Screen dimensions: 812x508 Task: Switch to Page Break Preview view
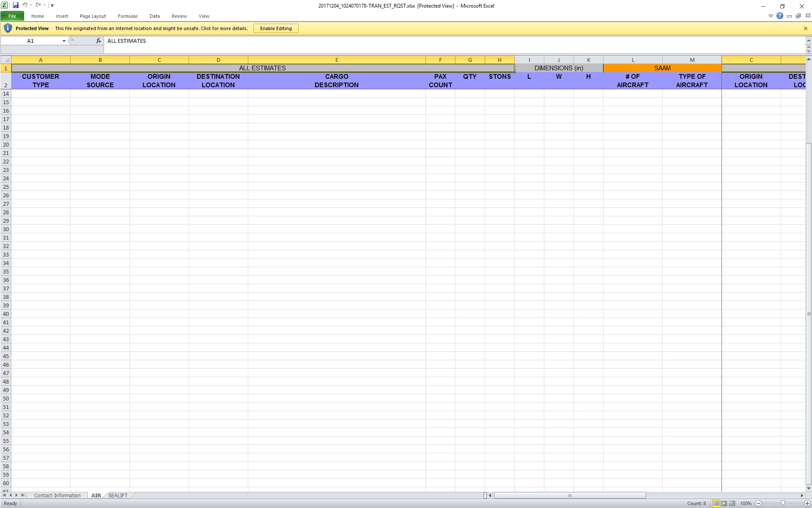pos(732,503)
